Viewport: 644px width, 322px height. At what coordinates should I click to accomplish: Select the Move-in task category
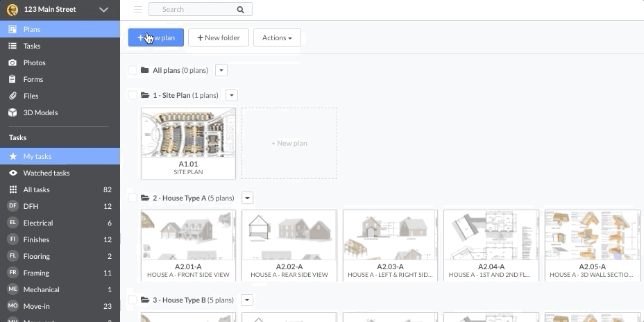pos(60,306)
